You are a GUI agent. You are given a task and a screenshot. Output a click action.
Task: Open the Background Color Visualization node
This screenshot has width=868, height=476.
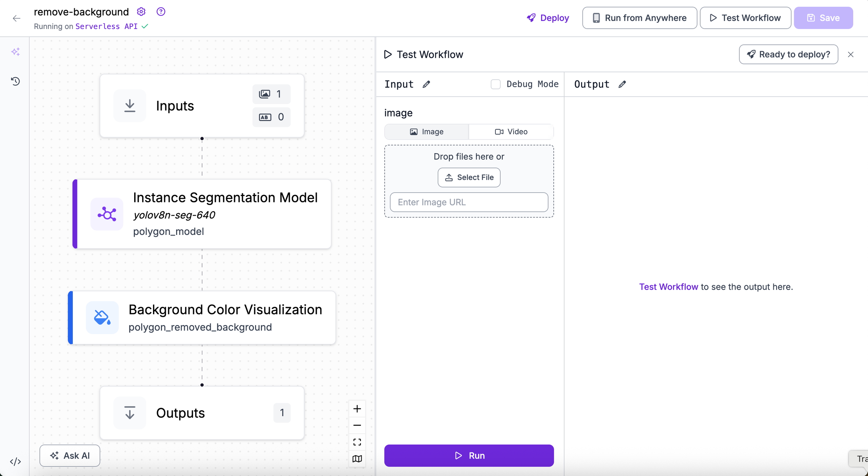[202, 317]
